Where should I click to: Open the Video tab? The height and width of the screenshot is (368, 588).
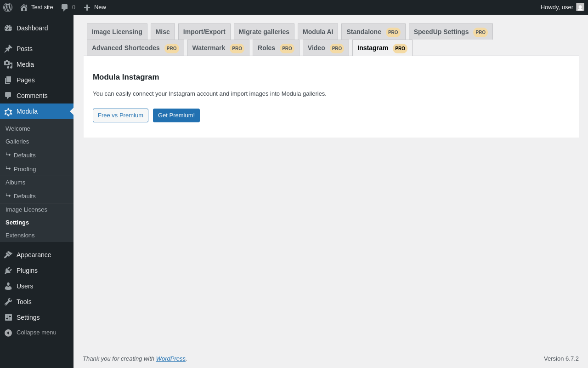click(x=326, y=48)
